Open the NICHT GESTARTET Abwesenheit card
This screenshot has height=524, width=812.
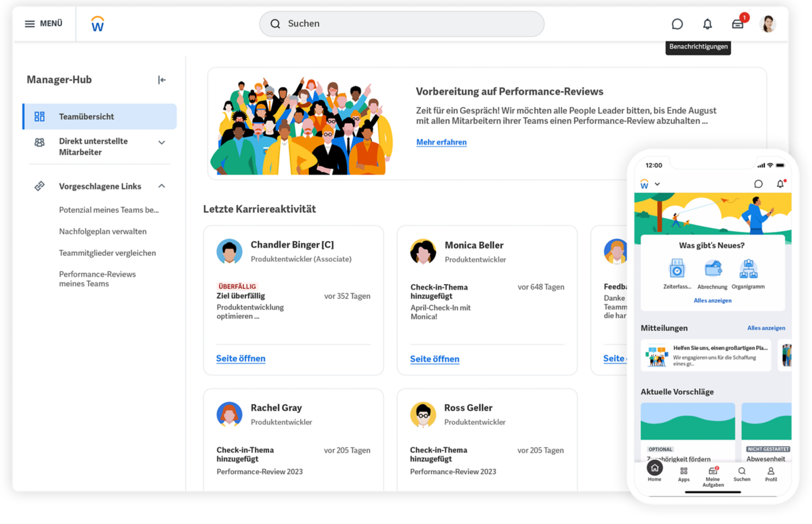point(767,432)
